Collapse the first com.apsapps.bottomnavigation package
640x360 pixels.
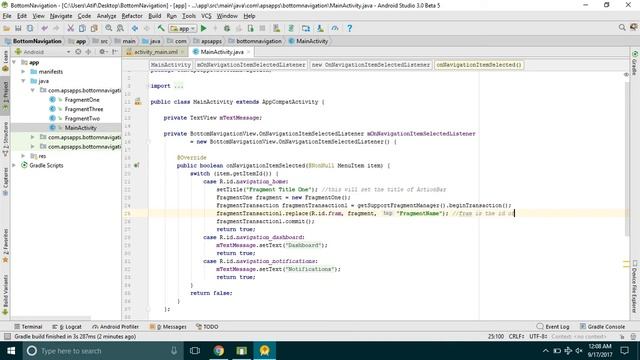[33, 90]
